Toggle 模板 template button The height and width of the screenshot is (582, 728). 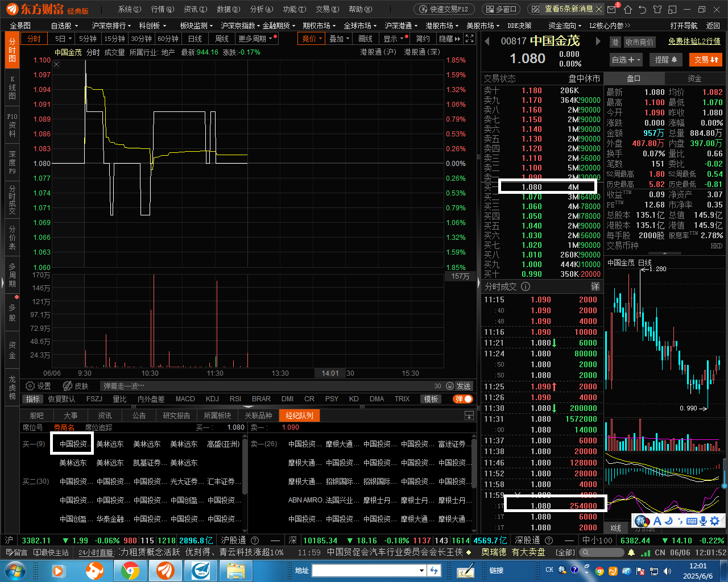[431, 399]
